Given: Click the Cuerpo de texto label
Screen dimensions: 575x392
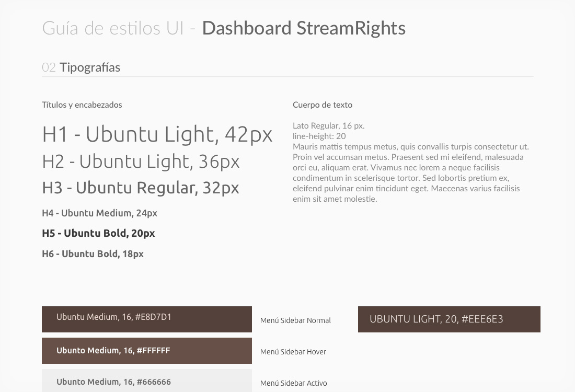Looking at the screenshot, I should 323,105.
